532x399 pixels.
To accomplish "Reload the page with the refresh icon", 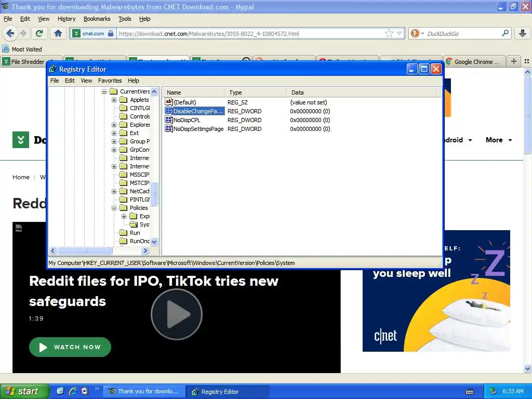I will tap(39, 33).
